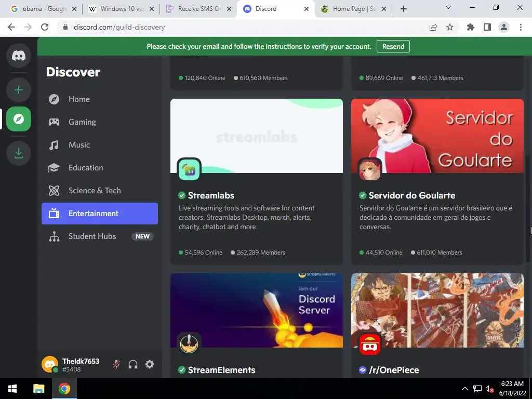532x399 pixels.
Task: Open the StreamElements Discord Server banner
Action: pyautogui.click(x=257, y=311)
